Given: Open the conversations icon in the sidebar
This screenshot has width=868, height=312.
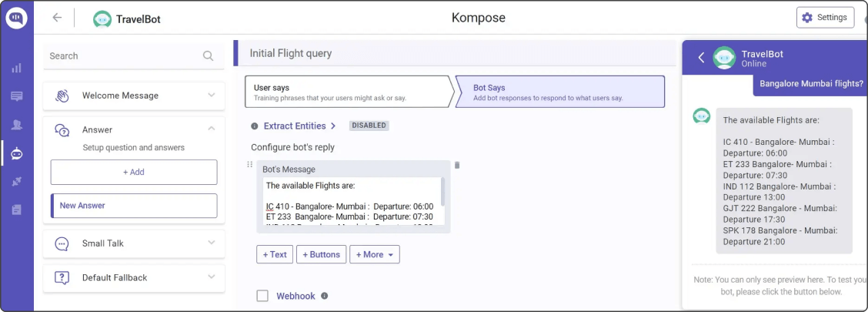Looking at the screenshot, I should tap(16, 96).
